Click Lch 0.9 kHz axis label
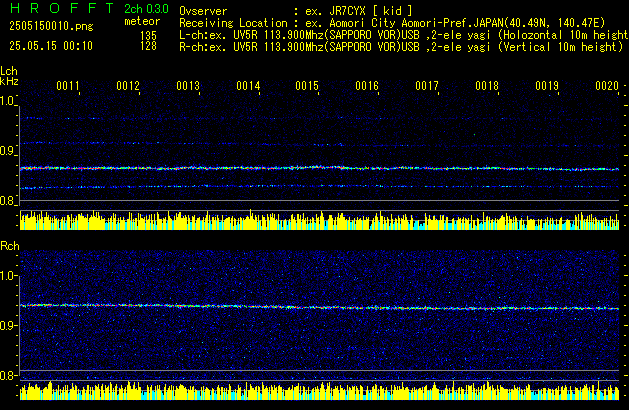Screen dimensions: 629x410 pos(7,151)
